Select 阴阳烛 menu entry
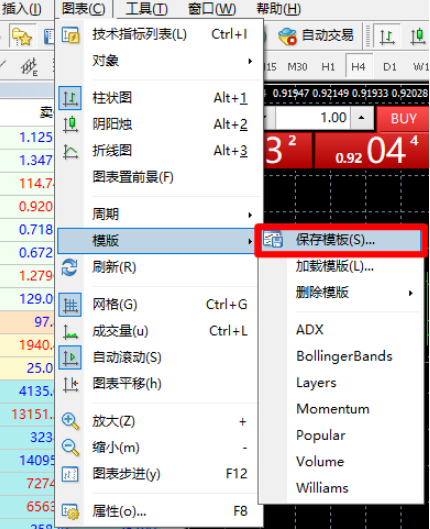 [x=159, y=124]
